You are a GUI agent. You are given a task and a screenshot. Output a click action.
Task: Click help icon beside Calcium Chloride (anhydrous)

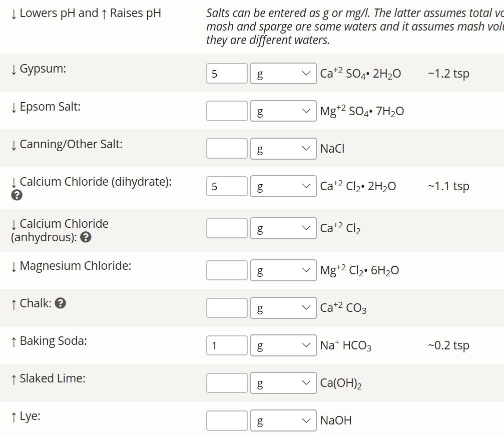point(86,237)
